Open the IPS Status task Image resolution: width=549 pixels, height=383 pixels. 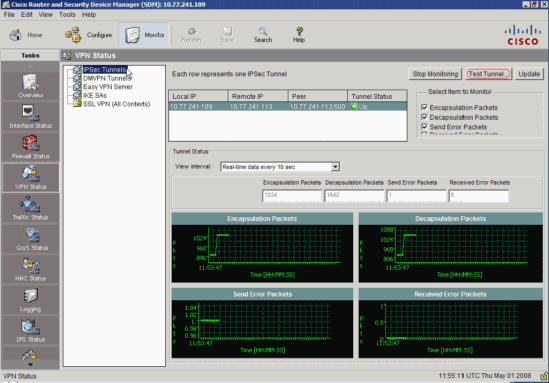[x=30, y=330]
